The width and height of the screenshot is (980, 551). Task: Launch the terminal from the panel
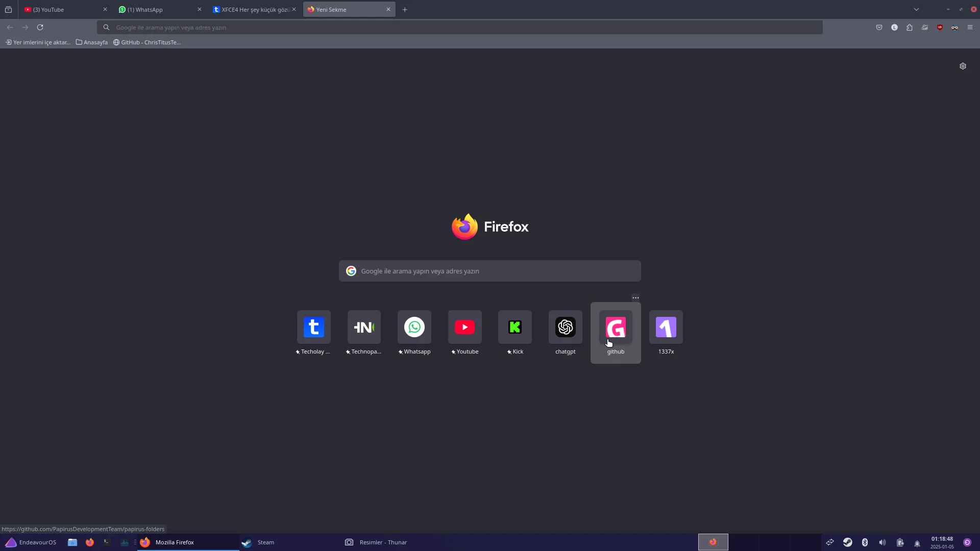pos(107,542)
